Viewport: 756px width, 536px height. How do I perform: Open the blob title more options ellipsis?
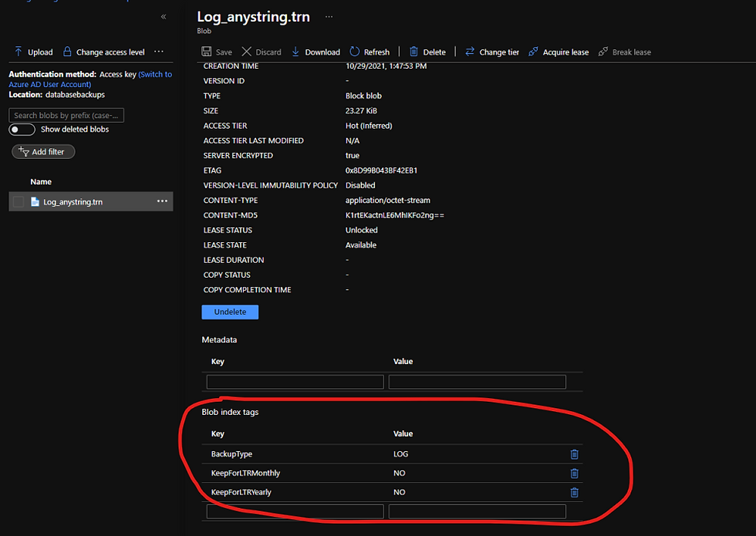329,17
